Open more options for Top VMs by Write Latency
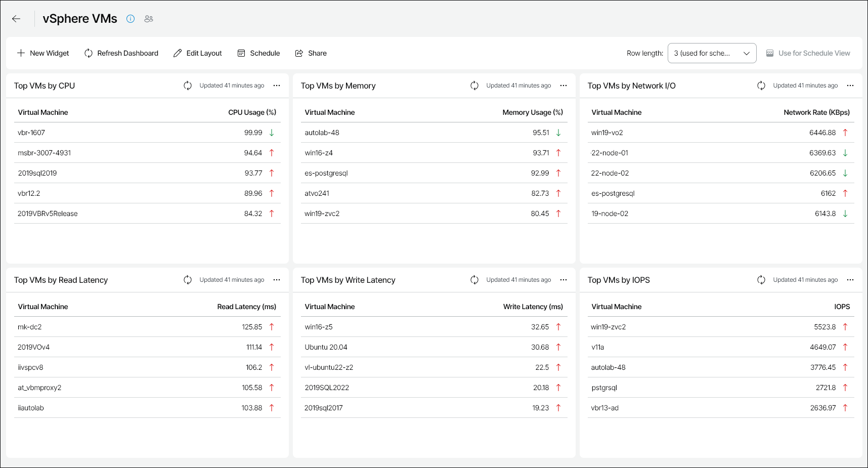Screen dimensions: 868x468 point(563,280)
